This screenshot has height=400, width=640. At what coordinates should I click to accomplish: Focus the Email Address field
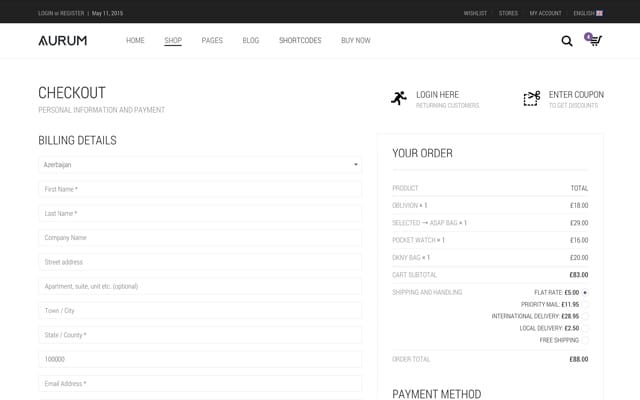pos(200,384)
